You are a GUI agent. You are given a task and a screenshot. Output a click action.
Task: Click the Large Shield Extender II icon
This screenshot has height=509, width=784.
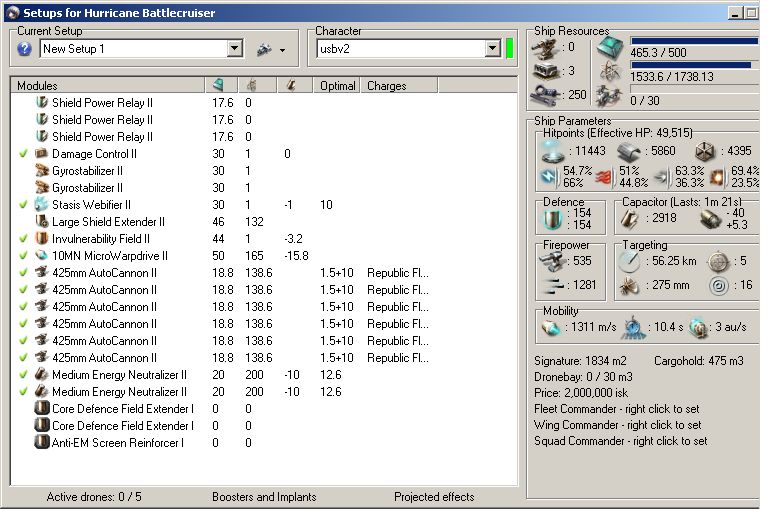[x=42, y=221]
